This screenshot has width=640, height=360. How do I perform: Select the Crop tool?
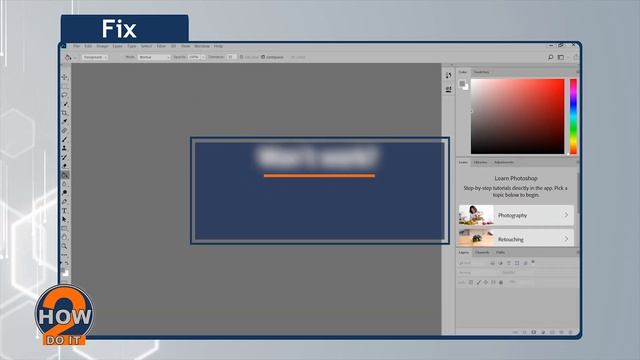click(x=64, y=113)
